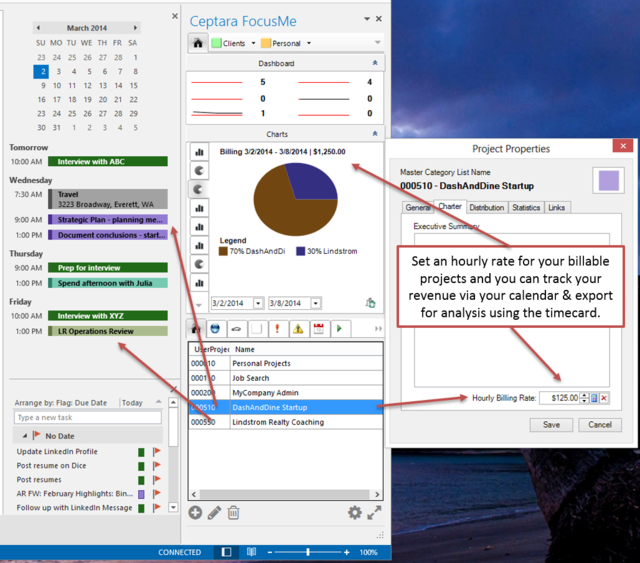
Task: Switch to the Distribution tab
Action: (487, 207)
